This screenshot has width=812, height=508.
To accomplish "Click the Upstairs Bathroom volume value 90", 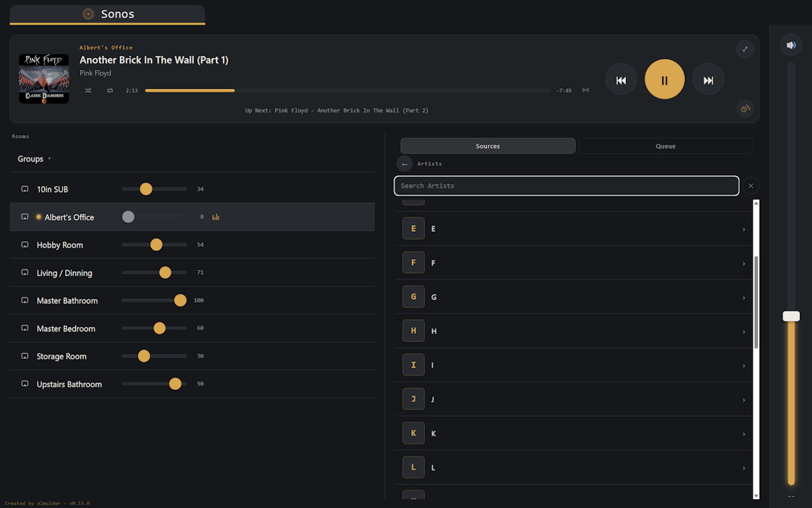I will (200, 384).
